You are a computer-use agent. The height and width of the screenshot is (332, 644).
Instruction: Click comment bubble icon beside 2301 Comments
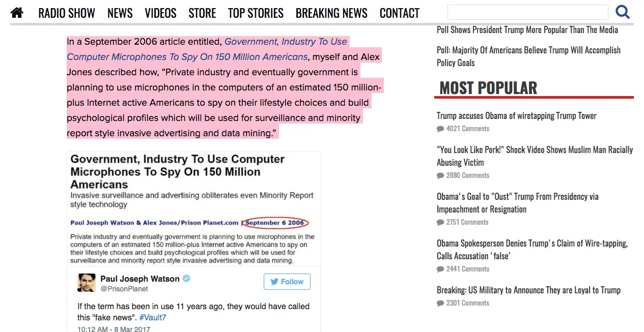click(440, 304)
